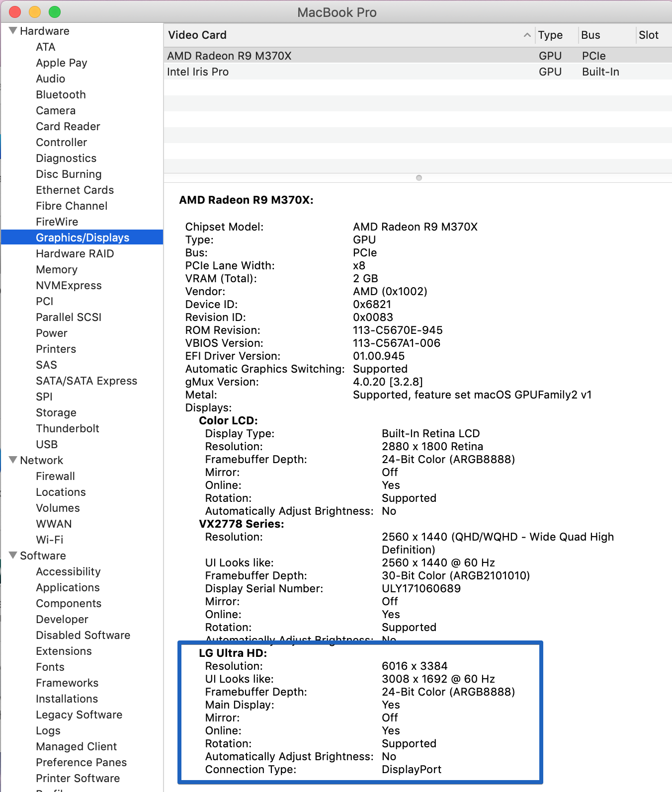This screenshot has height=792, width=672.
Task: Select SPI in the sidebar
Action: (x=44, y=396)
